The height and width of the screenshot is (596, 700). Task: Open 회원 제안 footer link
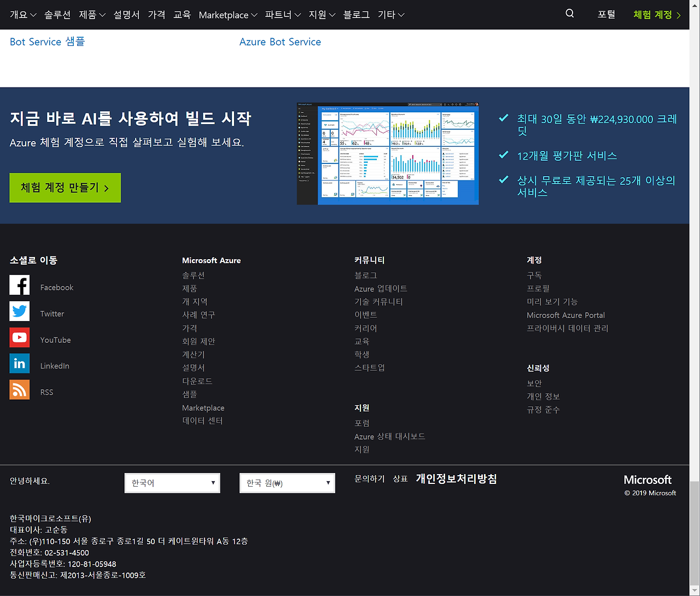click(x=199, y=341)
